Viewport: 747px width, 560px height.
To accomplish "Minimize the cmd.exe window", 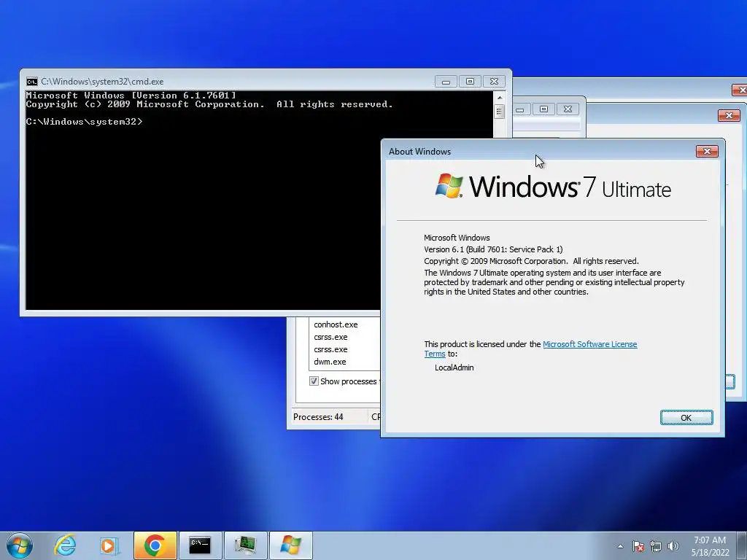I will pyautogui.click(x=446, y=82).
